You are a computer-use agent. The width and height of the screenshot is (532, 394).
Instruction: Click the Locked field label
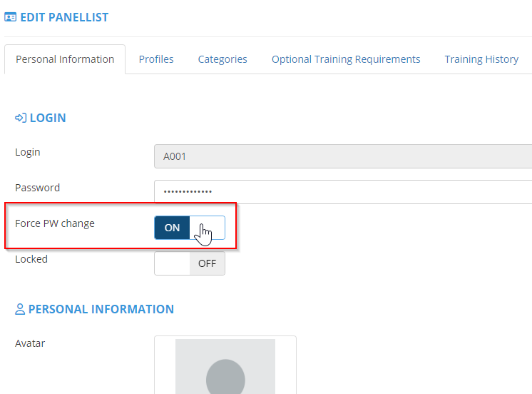(31, 259)
